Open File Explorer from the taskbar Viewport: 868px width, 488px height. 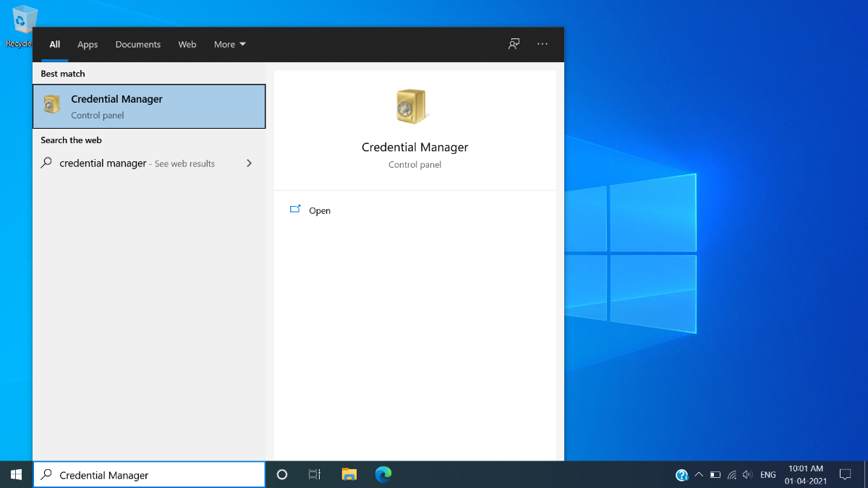(x=349, y=475)
